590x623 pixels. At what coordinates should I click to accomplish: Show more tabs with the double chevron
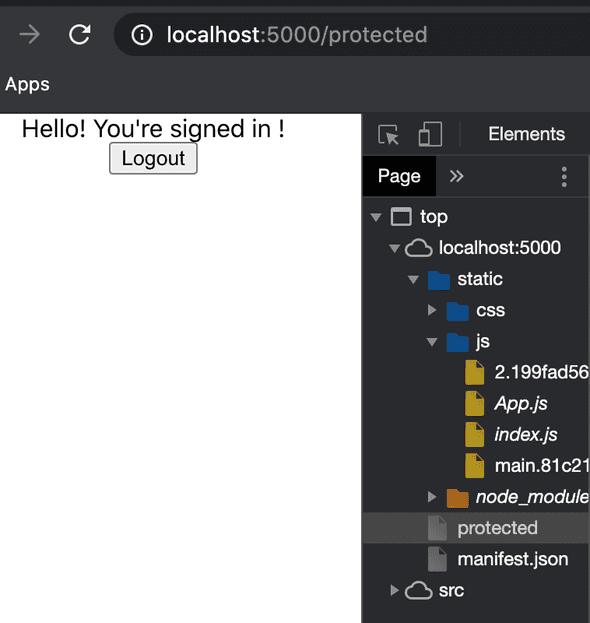point(457,176)
